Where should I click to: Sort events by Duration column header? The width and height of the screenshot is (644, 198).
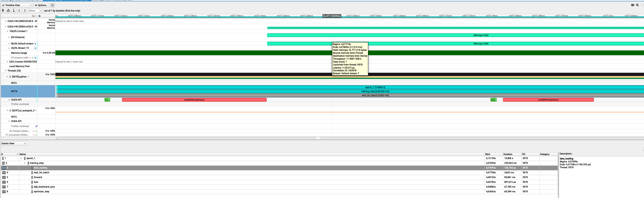coord(508,154)
